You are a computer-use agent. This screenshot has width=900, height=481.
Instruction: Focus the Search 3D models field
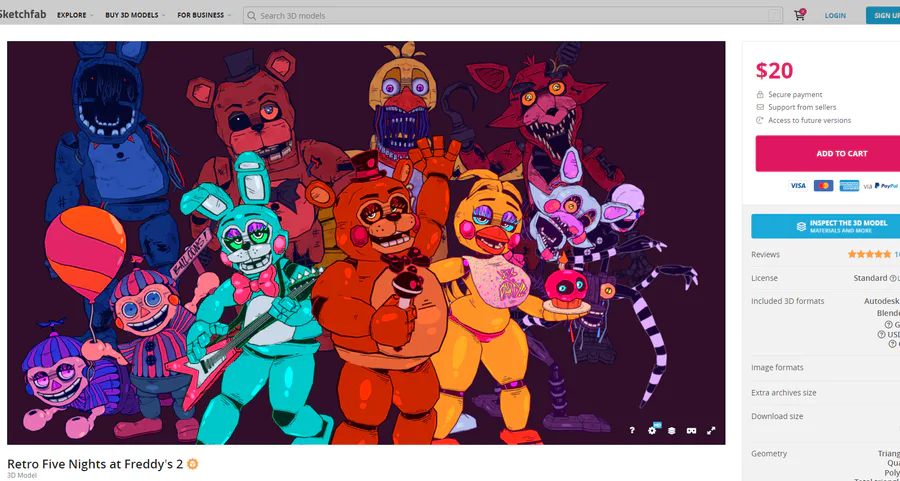513,15
